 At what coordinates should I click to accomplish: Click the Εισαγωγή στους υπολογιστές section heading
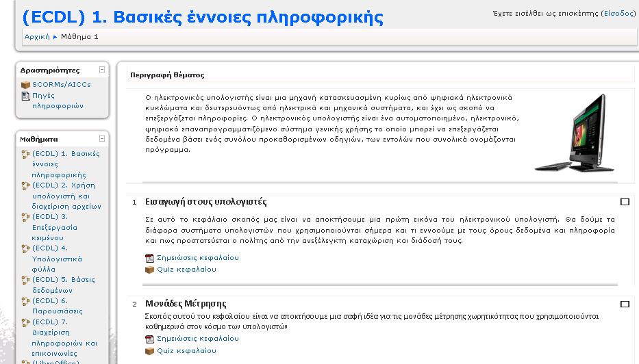(x=205, y=202)
